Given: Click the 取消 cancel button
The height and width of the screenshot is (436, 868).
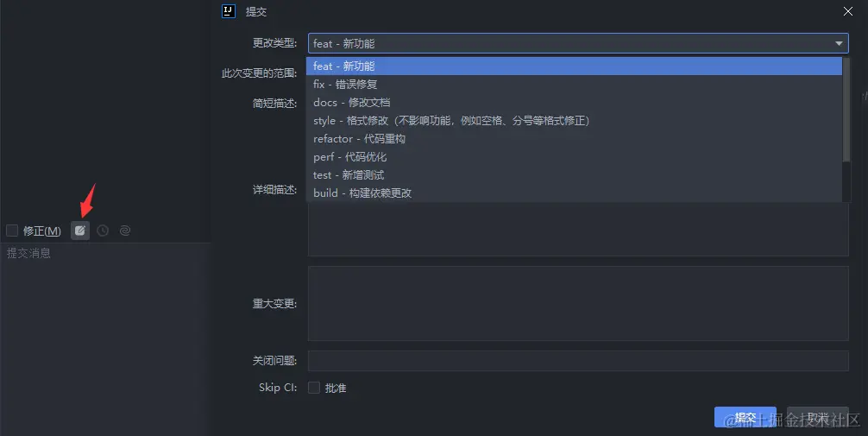Looking at the screenshot, I should click(x=818, y=417).
